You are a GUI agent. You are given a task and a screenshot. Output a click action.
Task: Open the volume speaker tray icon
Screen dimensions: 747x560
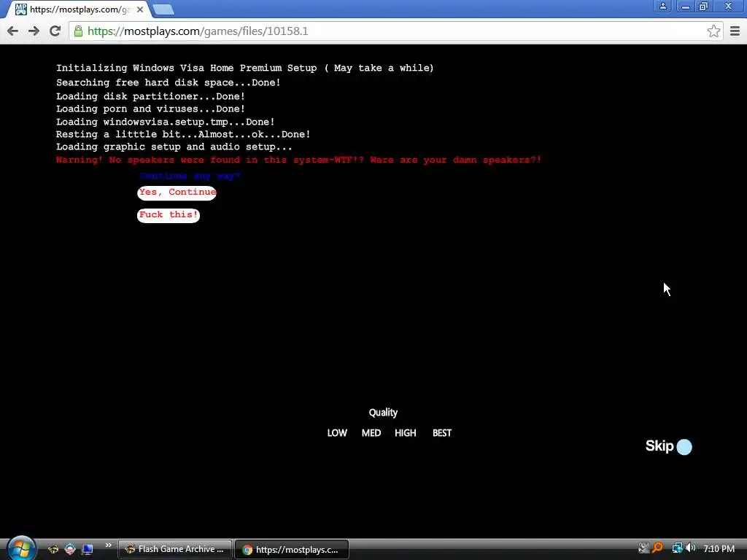pyautogui.click(x=691, y=548)
